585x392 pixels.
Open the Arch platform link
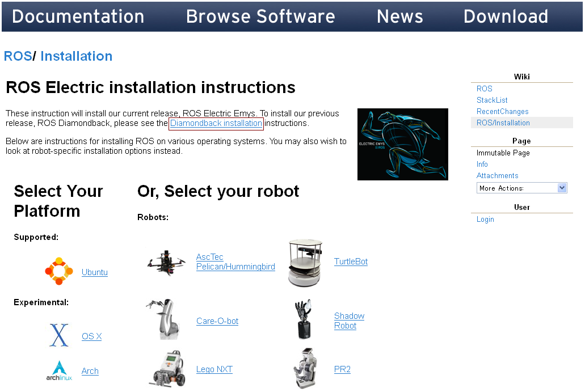pyautogui.click(x=90, y=371)
